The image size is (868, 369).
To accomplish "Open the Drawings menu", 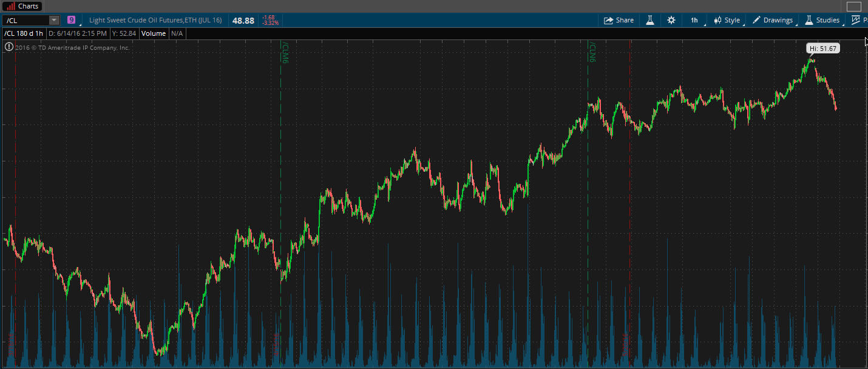I will (773, 20).
